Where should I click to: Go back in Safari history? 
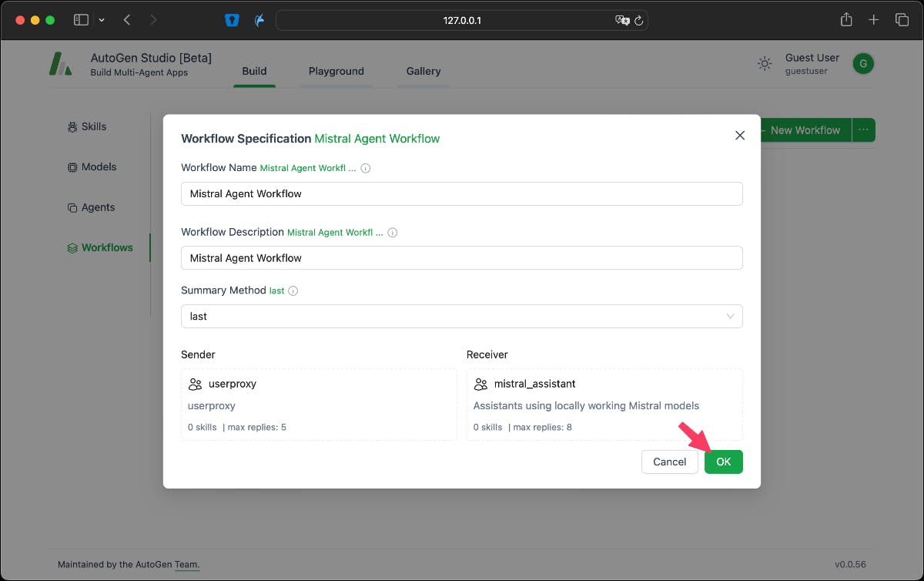click(x=127, y=20)
